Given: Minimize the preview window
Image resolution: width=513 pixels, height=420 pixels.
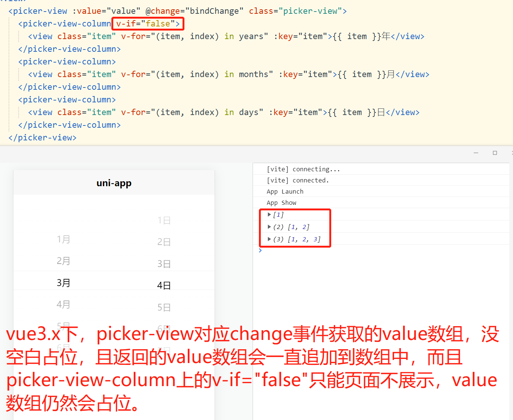Looking at the screenshot, I should pos(476,153).
